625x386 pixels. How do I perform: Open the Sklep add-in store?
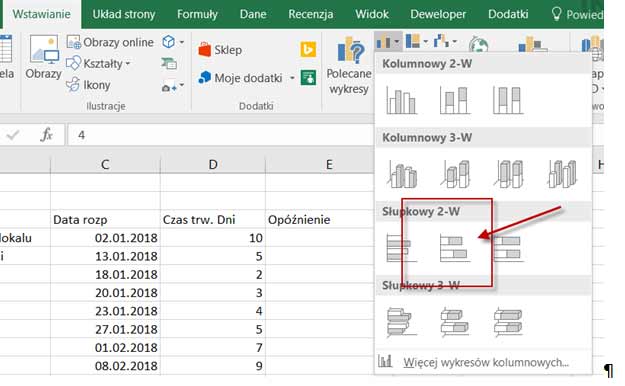pos(220,50)
